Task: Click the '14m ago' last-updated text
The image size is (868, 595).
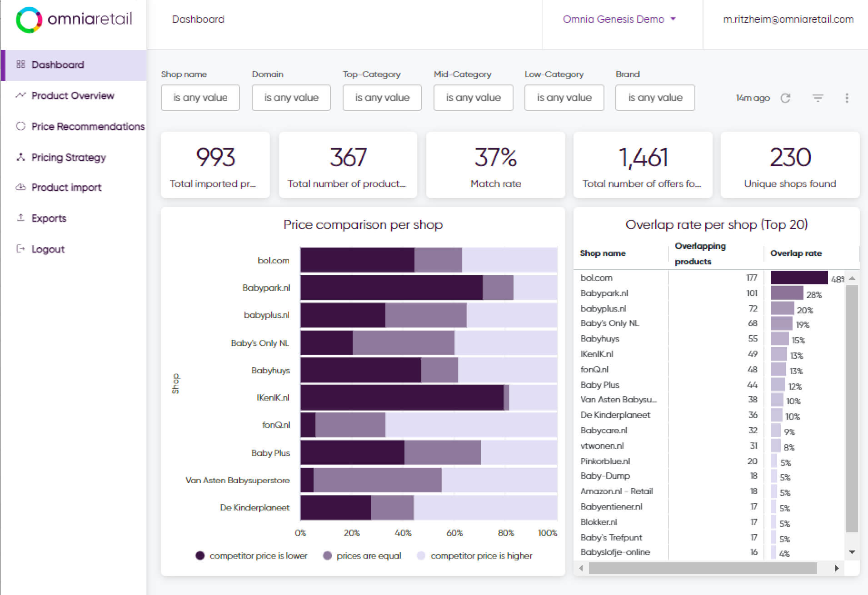Action: (753, 98)
